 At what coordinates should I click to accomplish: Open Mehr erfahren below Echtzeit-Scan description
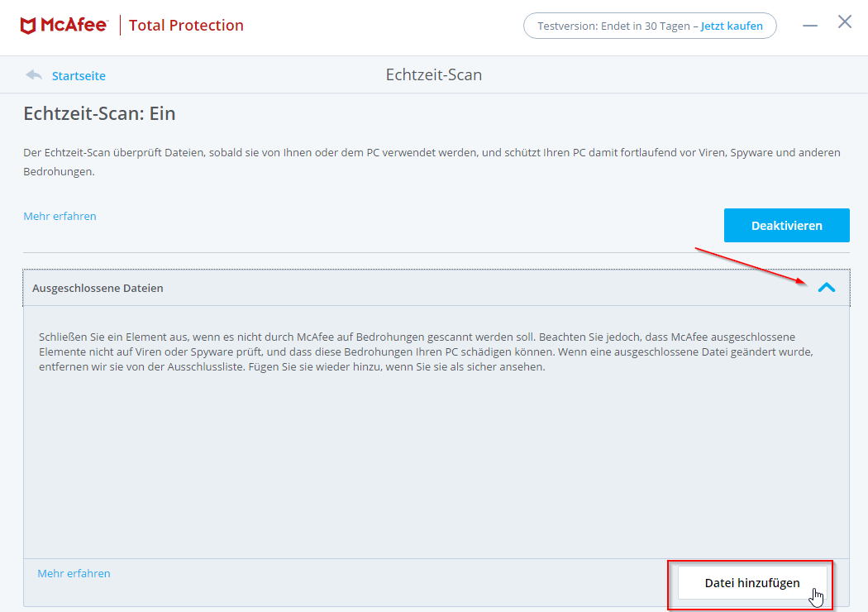click(x=60, y=216)
